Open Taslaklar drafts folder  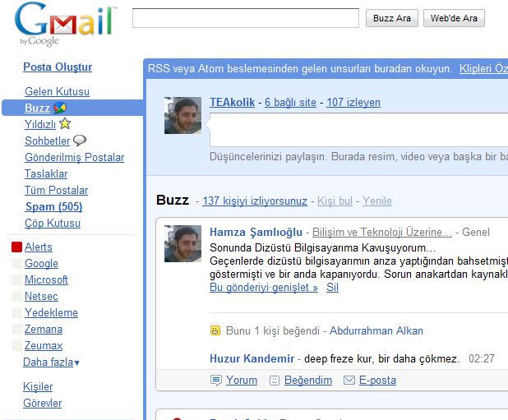pyautogui.click(x=46, y=174)
